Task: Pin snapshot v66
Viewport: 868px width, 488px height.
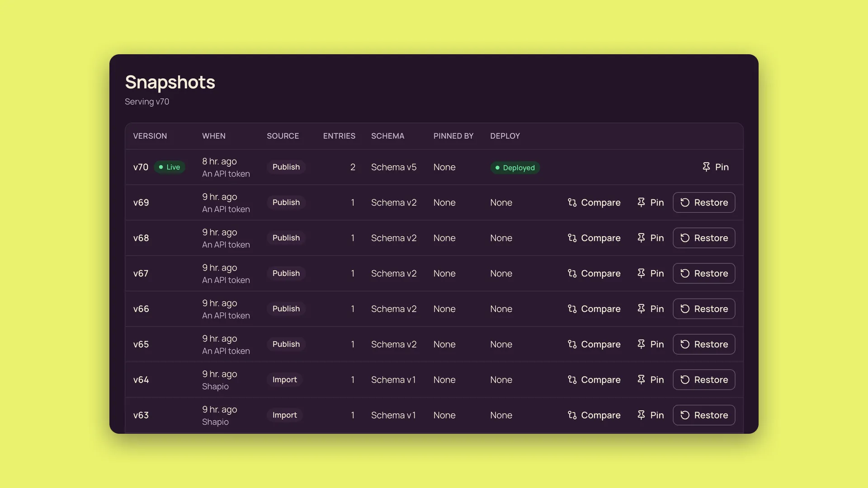Action: [650, 309]
